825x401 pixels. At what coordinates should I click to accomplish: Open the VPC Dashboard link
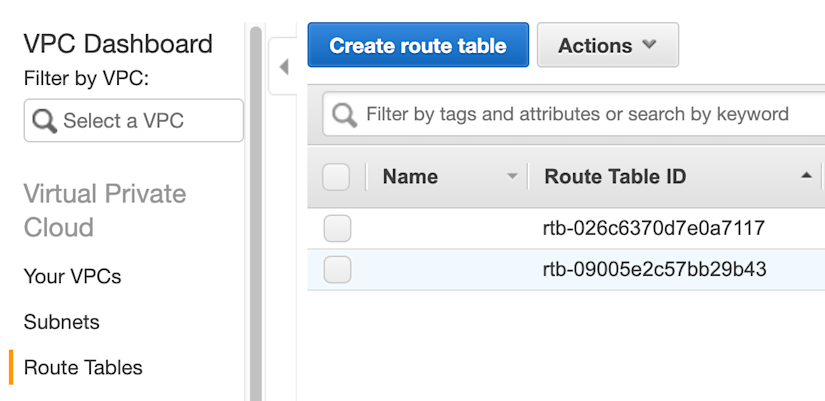pos(118,44)
